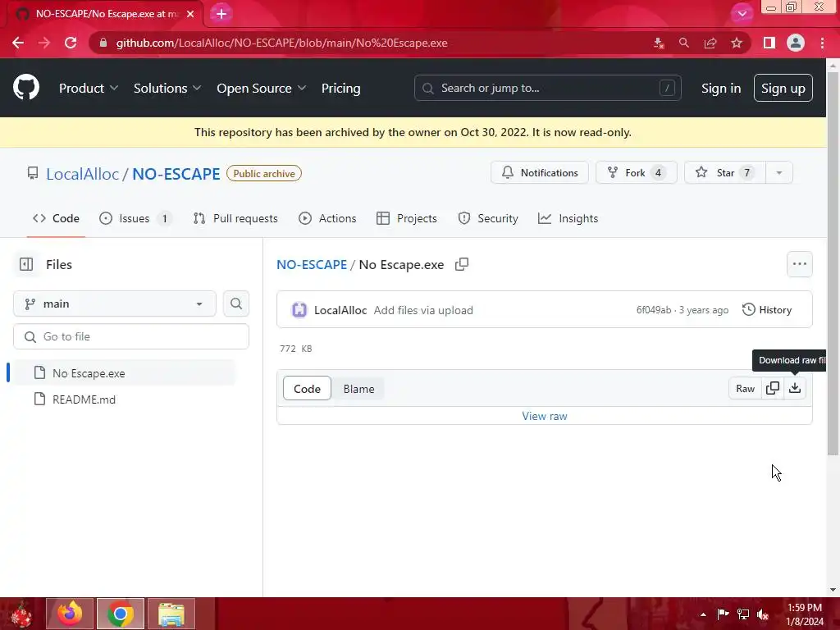This screenshot has width=840, height=630.
Task: Click the browser forward arrow
Action: (x=44, y=43)
